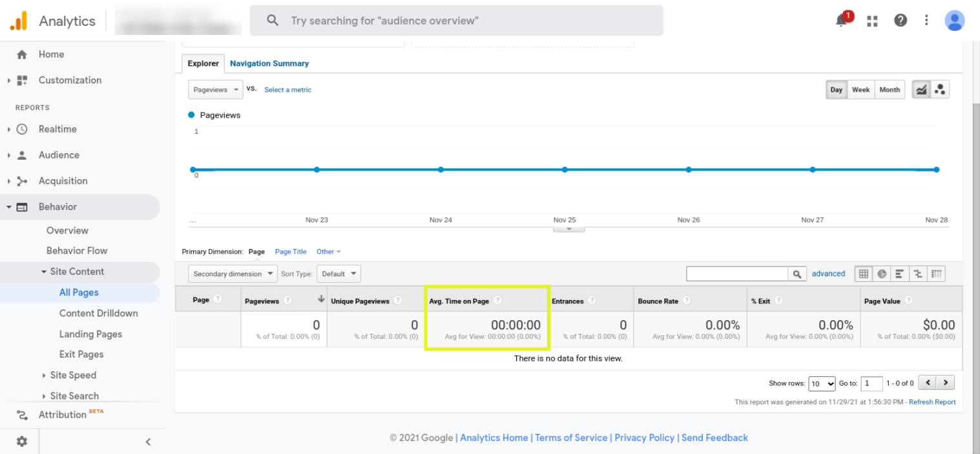Open the Secondary dimension dropdown

tap(233, 274)
